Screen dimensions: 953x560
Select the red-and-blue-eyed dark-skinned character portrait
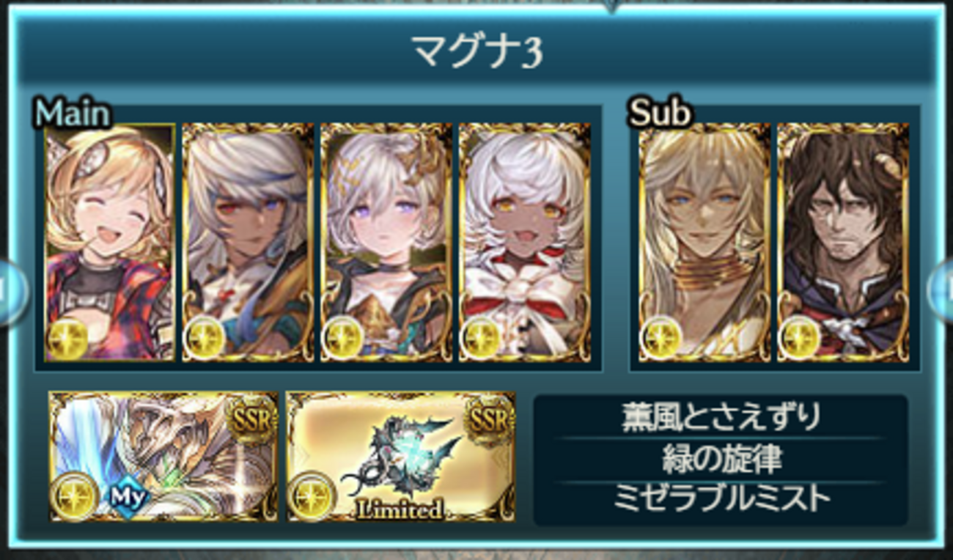(x=248, y=243)
